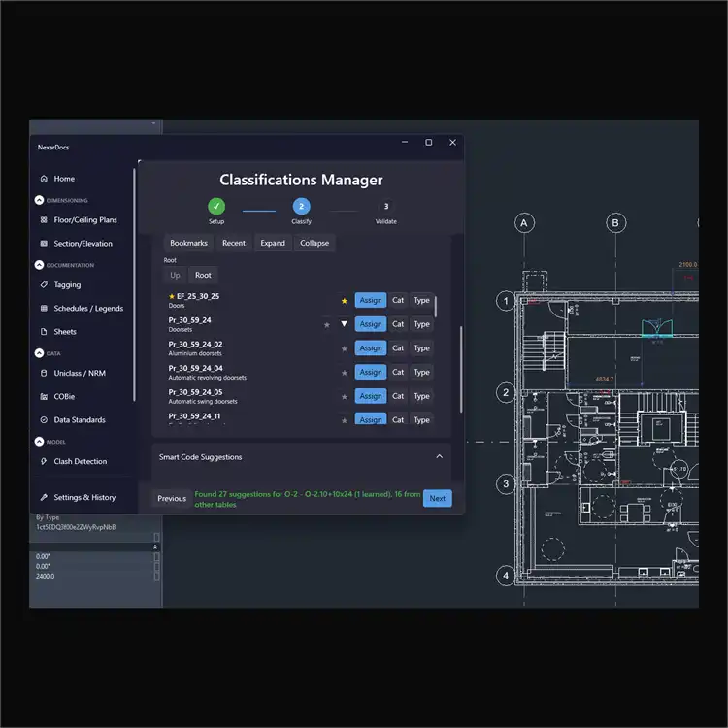Screen dimensions: 728x728
Task: Collapse Smart Code Suggestions panel
Action: tap(439, 457)
